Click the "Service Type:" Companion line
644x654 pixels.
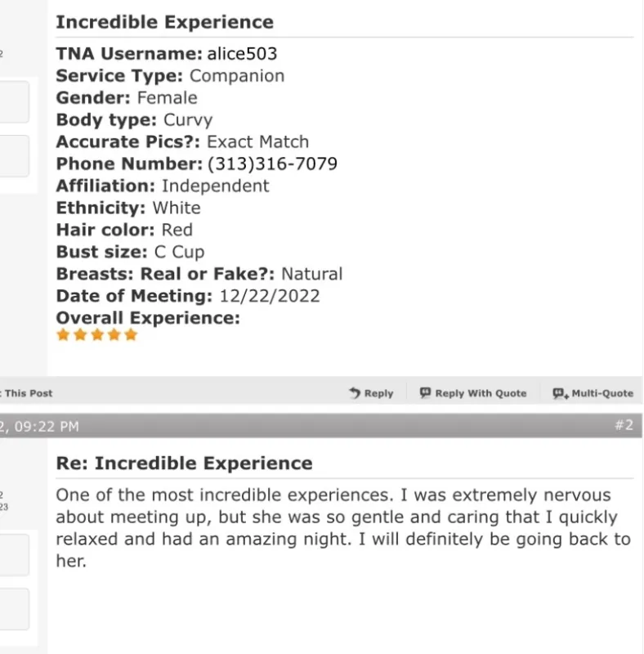point(170,76)
